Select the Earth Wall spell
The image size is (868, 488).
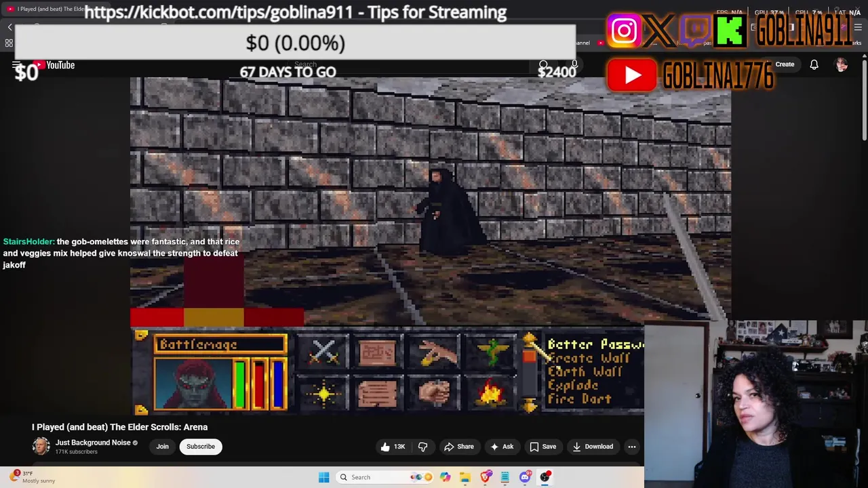click(585, 372)
